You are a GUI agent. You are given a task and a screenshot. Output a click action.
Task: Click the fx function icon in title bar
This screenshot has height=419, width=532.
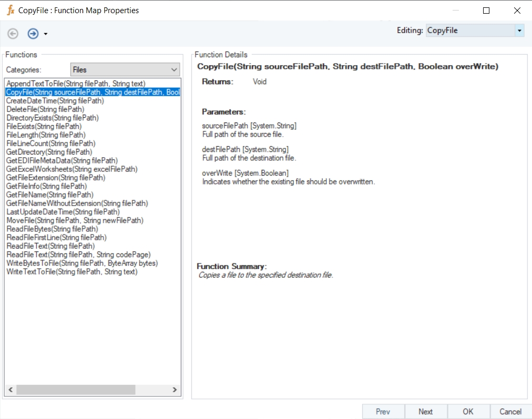[x=10, y=10]
